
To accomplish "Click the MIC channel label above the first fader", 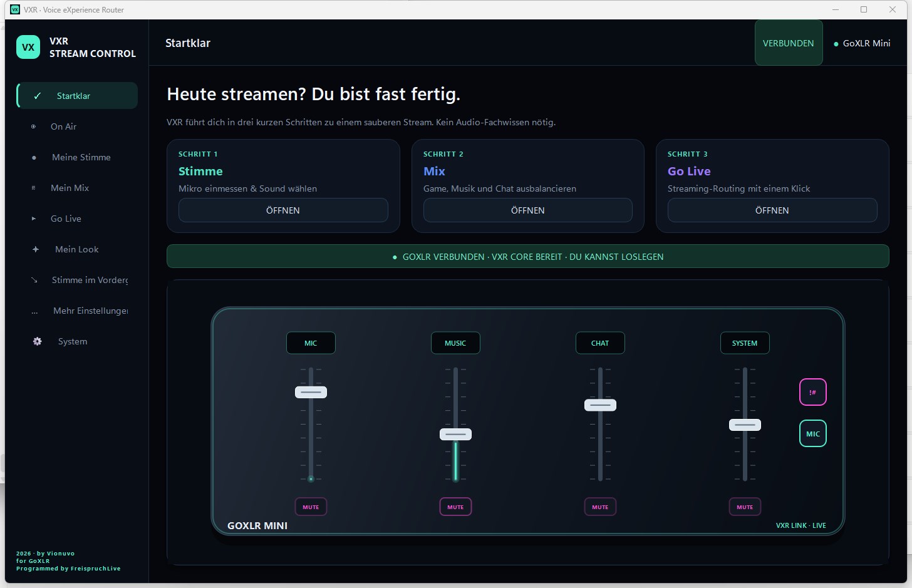I will pyautogui.click(x=311, y=343).
